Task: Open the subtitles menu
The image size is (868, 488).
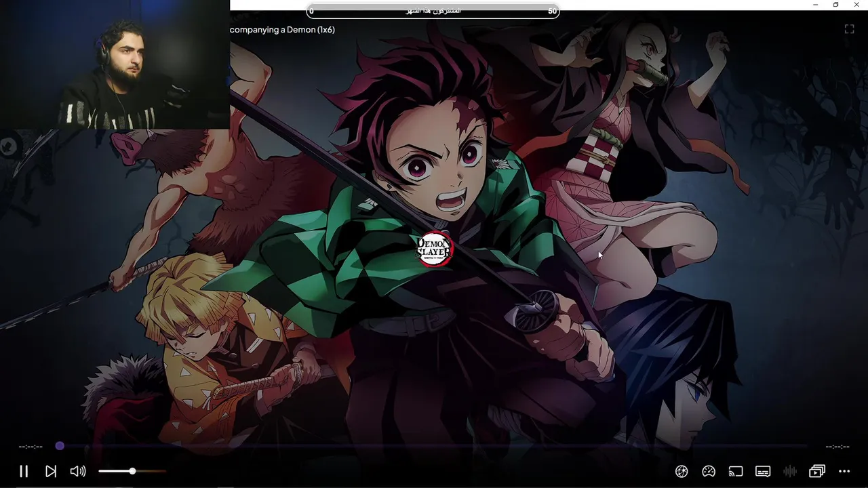Action: (763, 471)
